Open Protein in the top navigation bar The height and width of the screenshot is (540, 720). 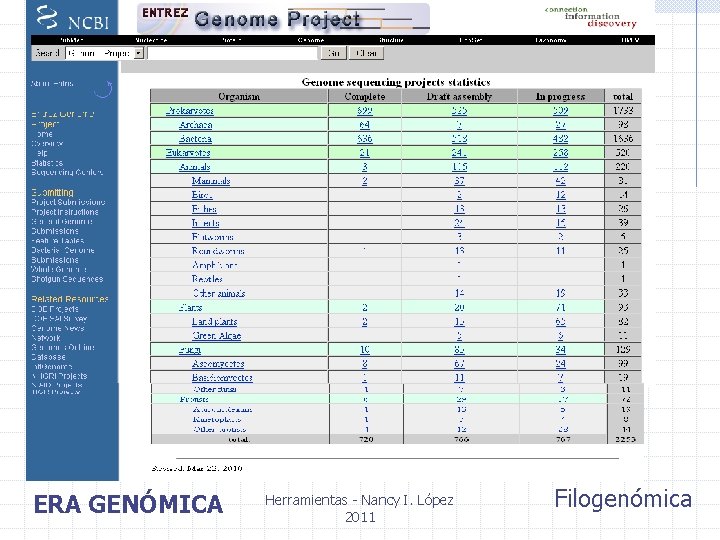coord(231,40)
